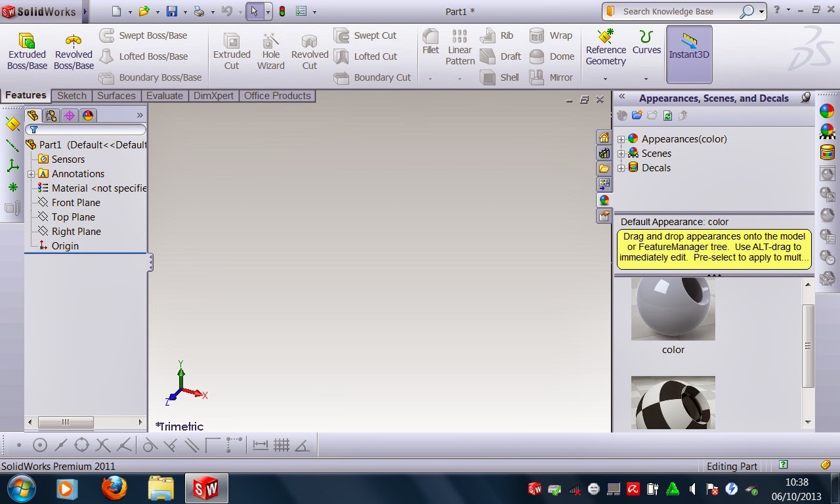
Task: Expand the Scenes node
Action: click(621, 154)
